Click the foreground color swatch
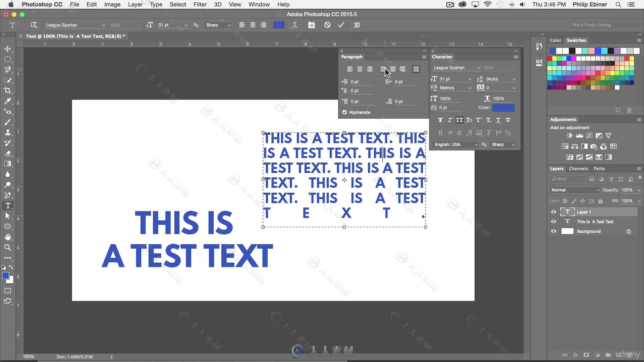The image size is (644, 362). (x=5, y=276)
